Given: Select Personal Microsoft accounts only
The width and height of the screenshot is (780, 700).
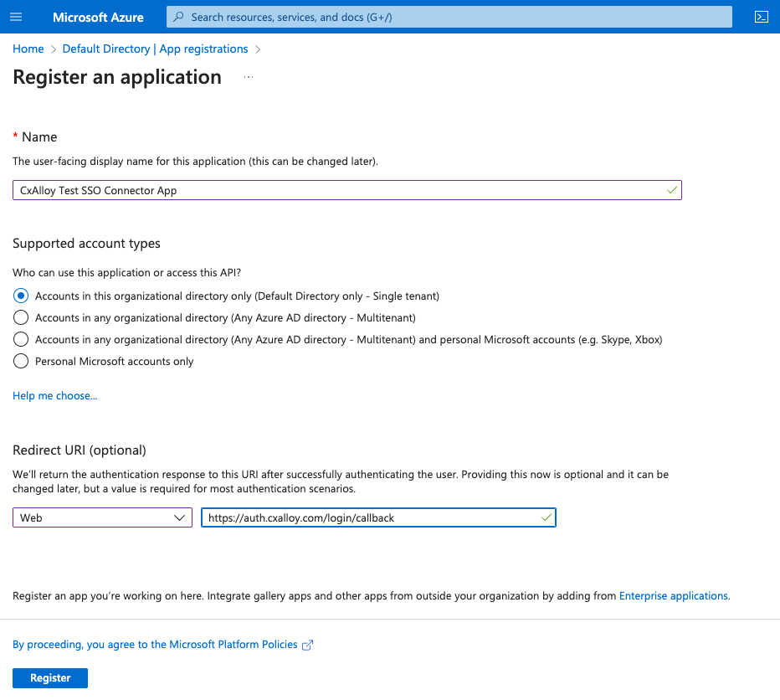Looking at the screenshot, I should click(21, 361).
